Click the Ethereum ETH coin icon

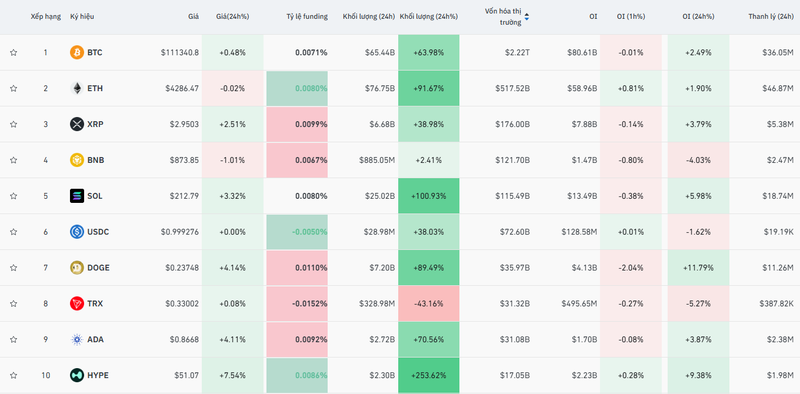(77, 88)
